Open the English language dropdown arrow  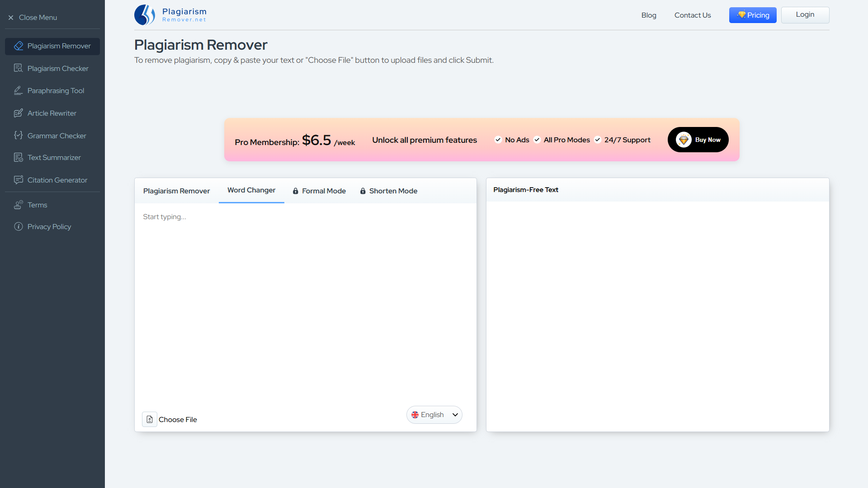coord(455,415)
